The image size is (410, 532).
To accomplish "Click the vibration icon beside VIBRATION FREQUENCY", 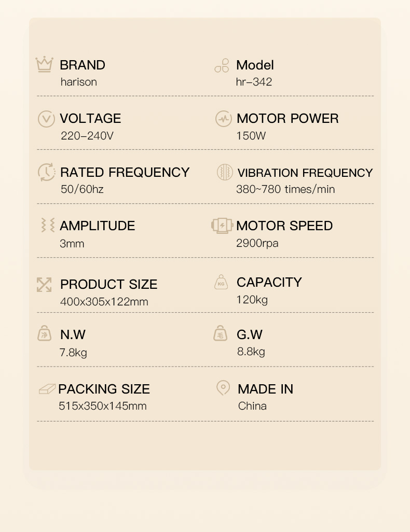I will click(x=225, y=172).
